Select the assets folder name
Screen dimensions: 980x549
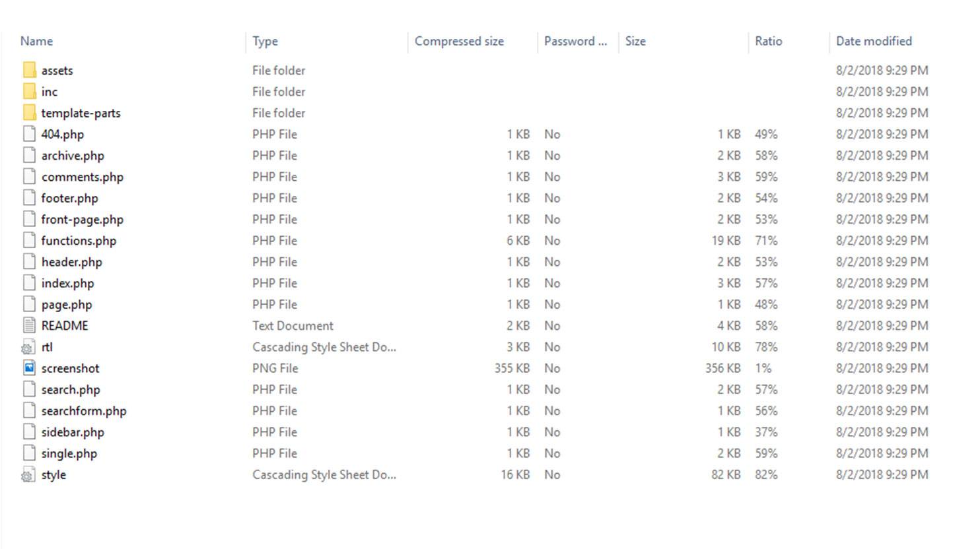(x=57, y=71)
